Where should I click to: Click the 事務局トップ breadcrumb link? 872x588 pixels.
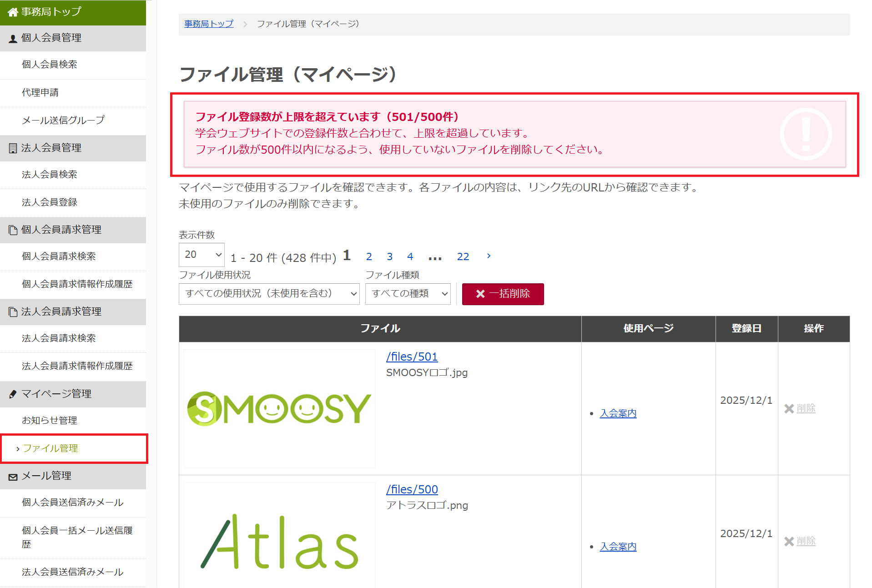tap(209, 24)
